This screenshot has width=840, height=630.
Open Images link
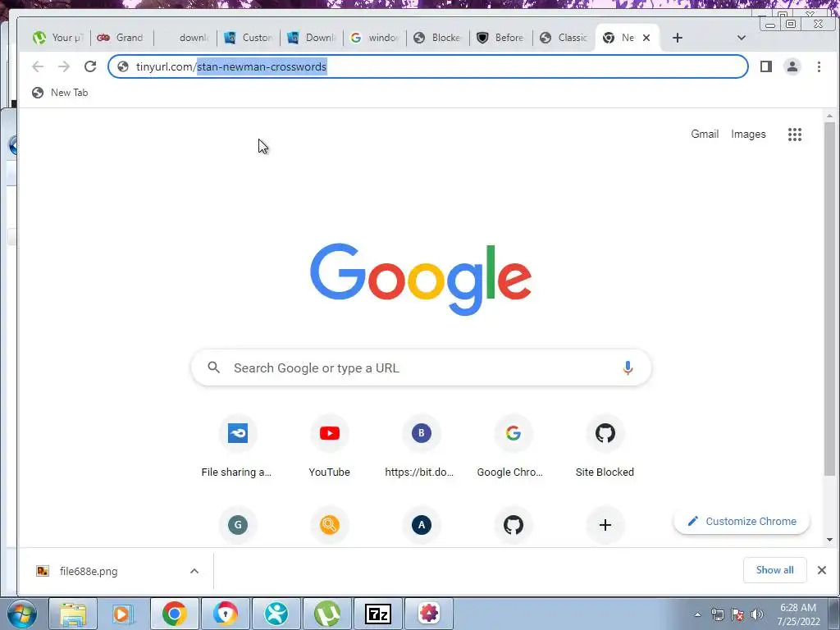point(748,135)
